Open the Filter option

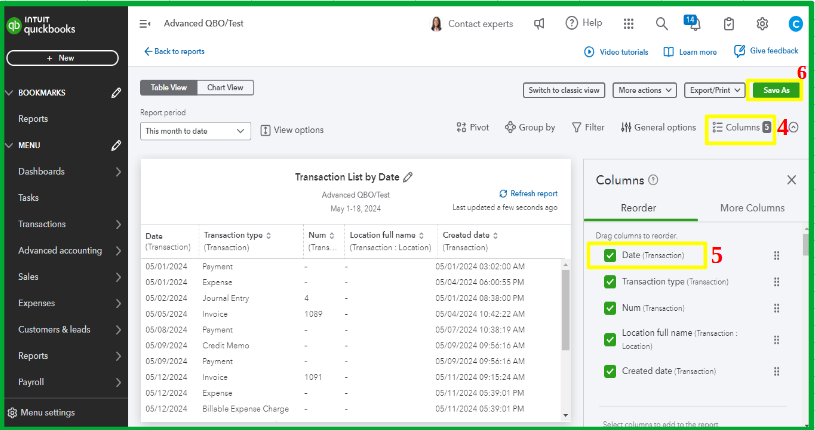[588, 127]
